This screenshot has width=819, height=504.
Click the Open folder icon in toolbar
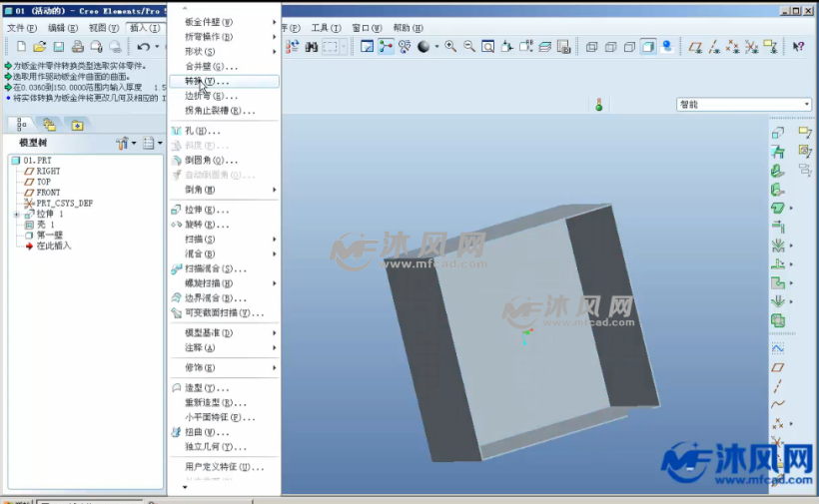tap(40, 47)
